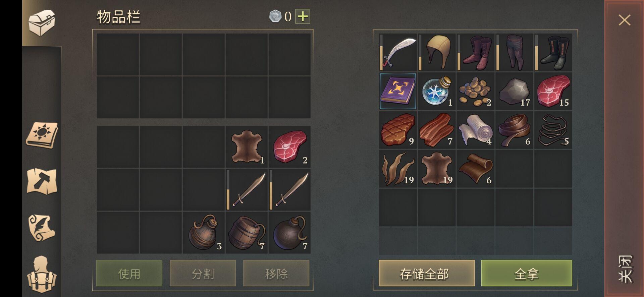Open the character backpack tab
Viewport: 644px width, 297px height.
coord(42,275)
